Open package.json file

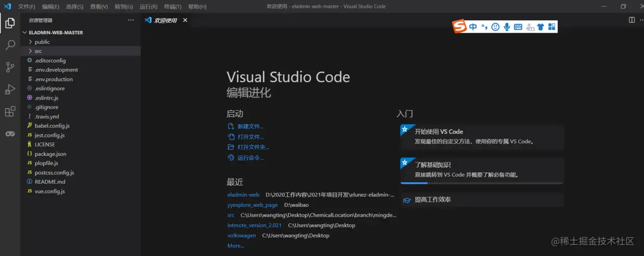(x=81, y=154)
